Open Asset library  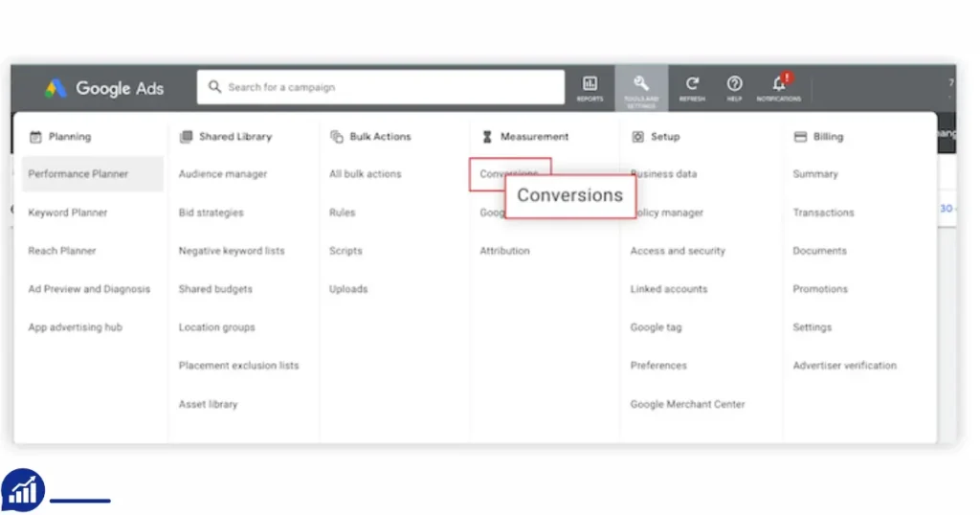(x=208, y=404)
